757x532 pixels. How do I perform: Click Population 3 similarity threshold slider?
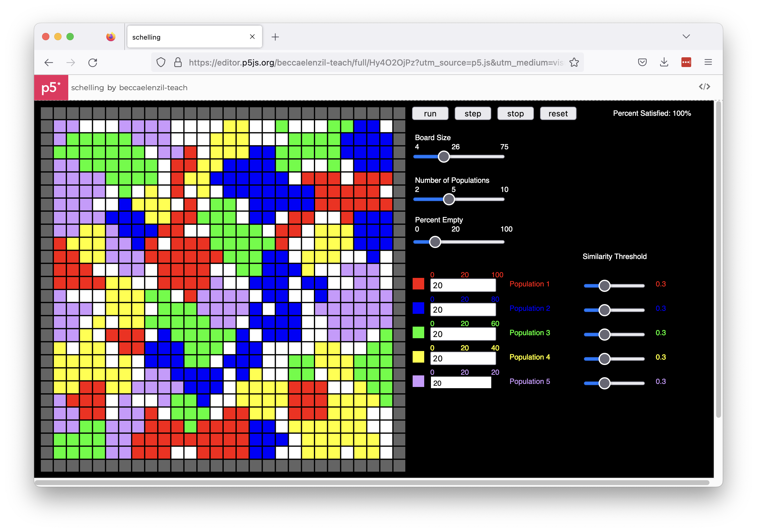click(614, 335)
